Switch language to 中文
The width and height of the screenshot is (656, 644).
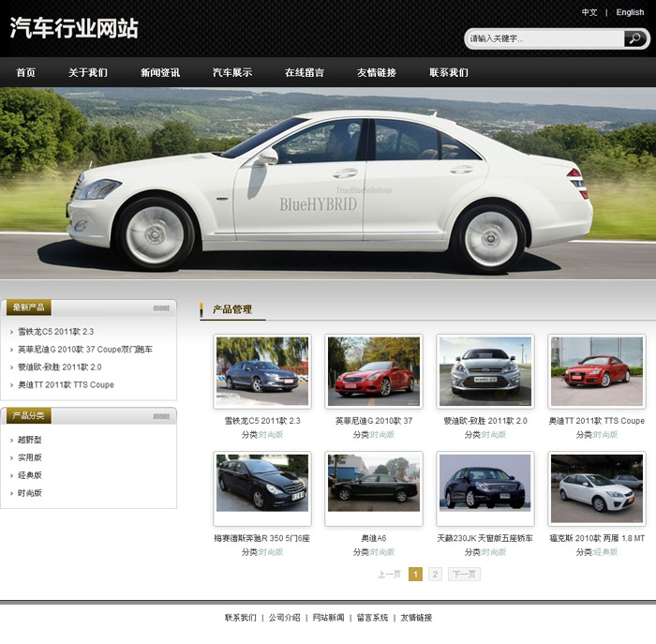589,12
